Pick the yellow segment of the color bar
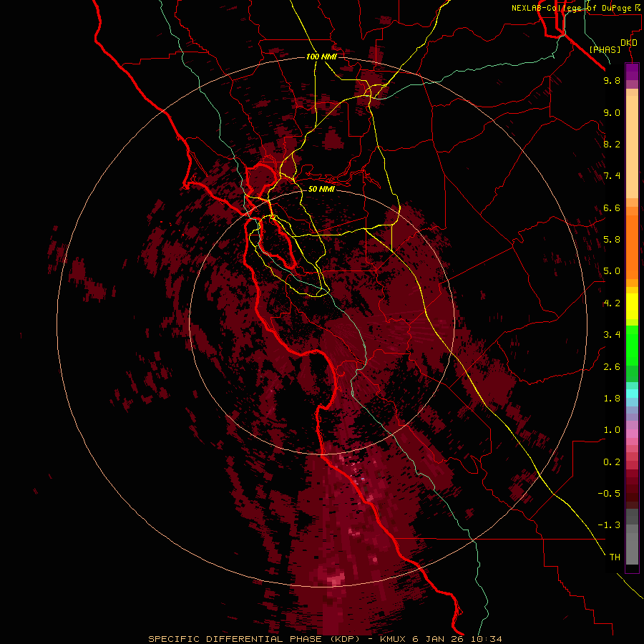 632,306
